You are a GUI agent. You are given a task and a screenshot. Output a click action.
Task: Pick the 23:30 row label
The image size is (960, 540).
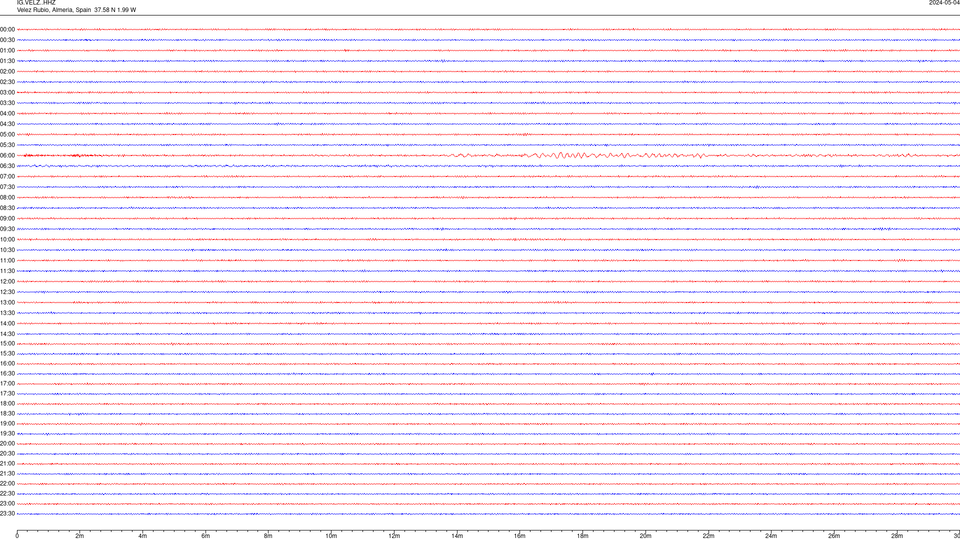[x=7, y=514]
